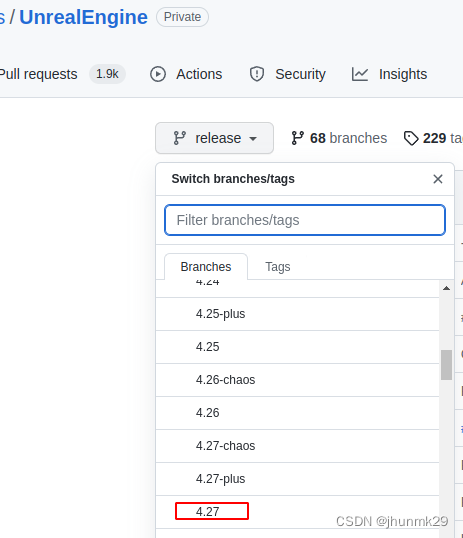Click the branch icon in release button
The height and width of the screenshot is (538, 463).
click(180, 138)
